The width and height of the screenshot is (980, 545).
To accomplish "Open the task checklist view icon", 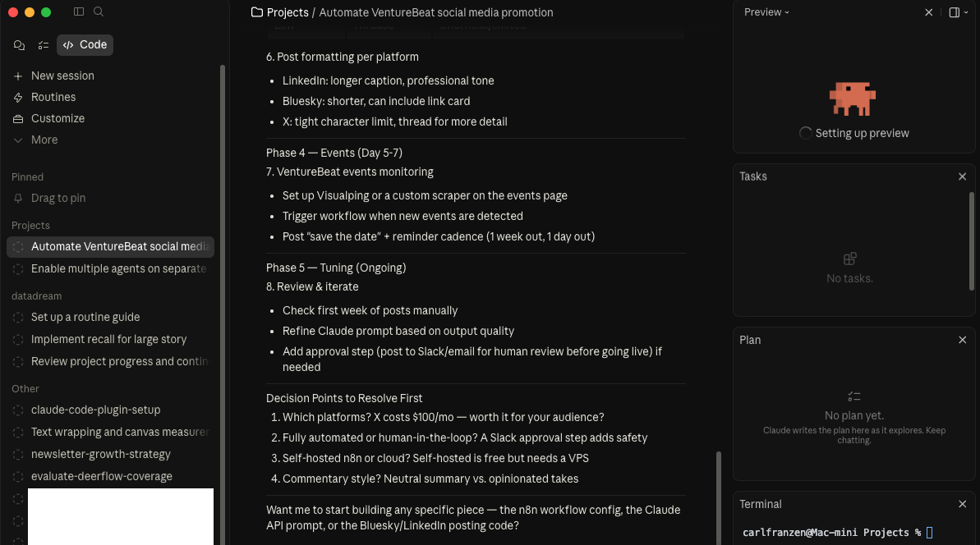I will coord(44,45).
